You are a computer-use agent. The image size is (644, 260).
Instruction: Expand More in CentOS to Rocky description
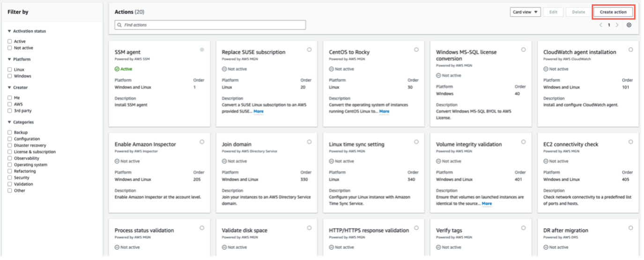(x=384, y=112)
